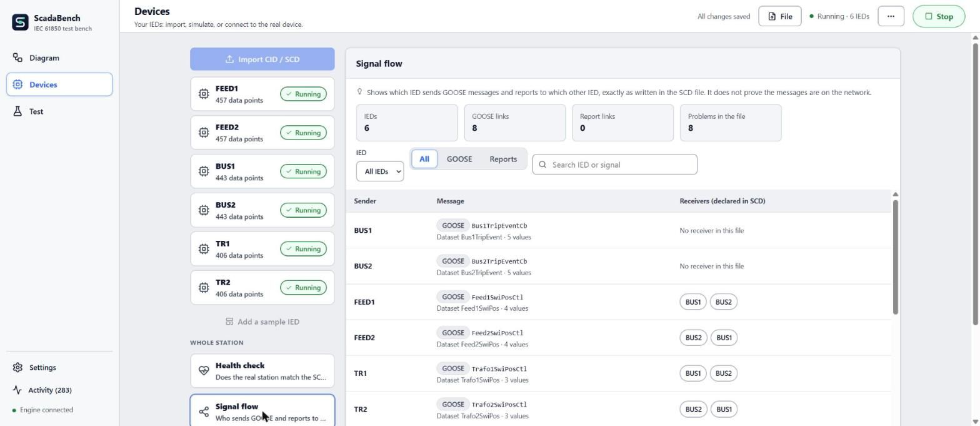Screen dimensions: 980x426
Task: Click the Activity pulse icon
Action: click(x=17, y=390)
